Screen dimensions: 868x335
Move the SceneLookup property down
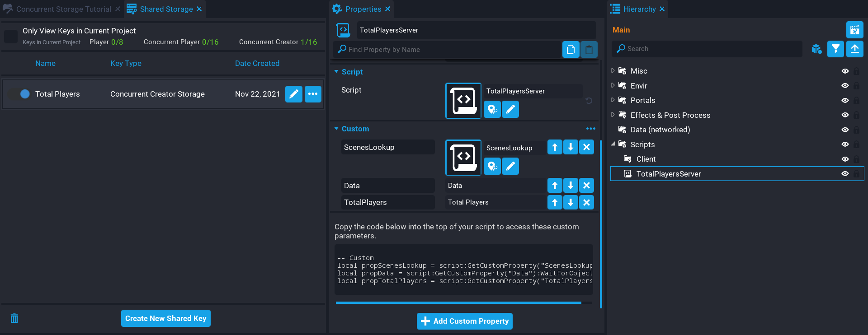click(x=571, y=147)
